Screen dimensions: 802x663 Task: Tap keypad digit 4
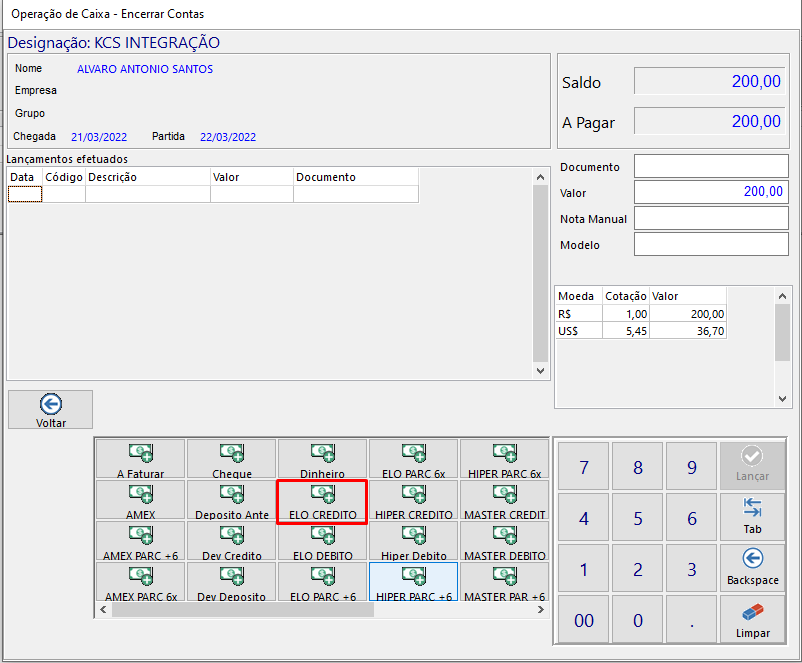click(x=584, y=517)
